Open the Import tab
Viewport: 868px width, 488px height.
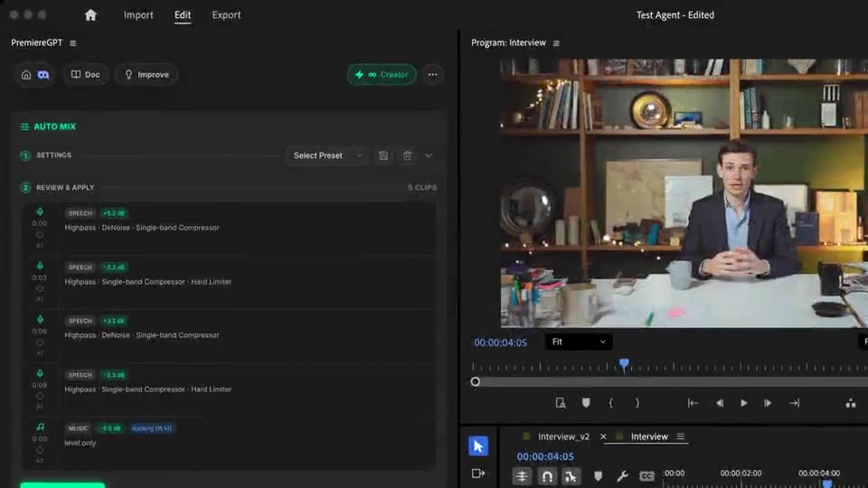point(138,15)
